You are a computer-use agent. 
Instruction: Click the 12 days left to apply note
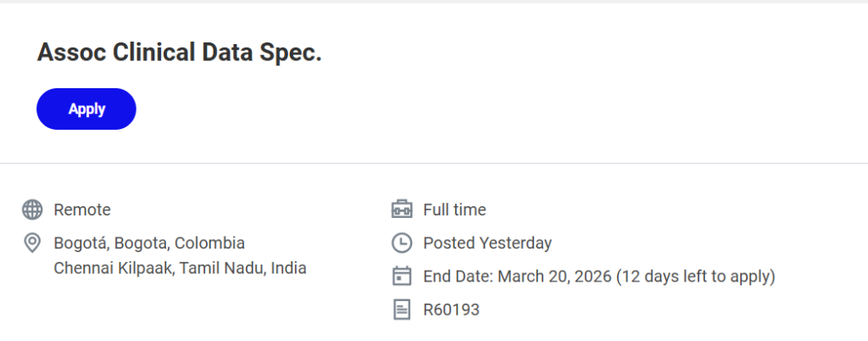(x=695, y=277)
